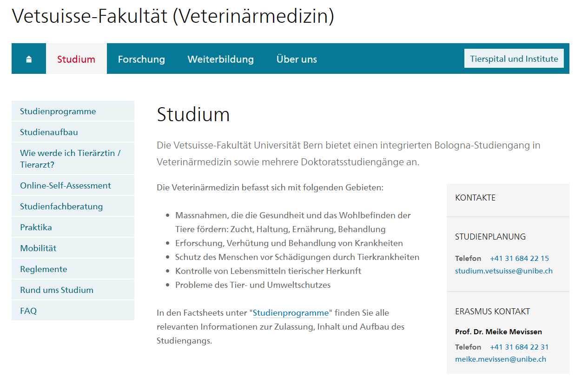Click the STUDIENPLANUNG heading
This screenshot has width=588, height=383.
click(490, 237)
